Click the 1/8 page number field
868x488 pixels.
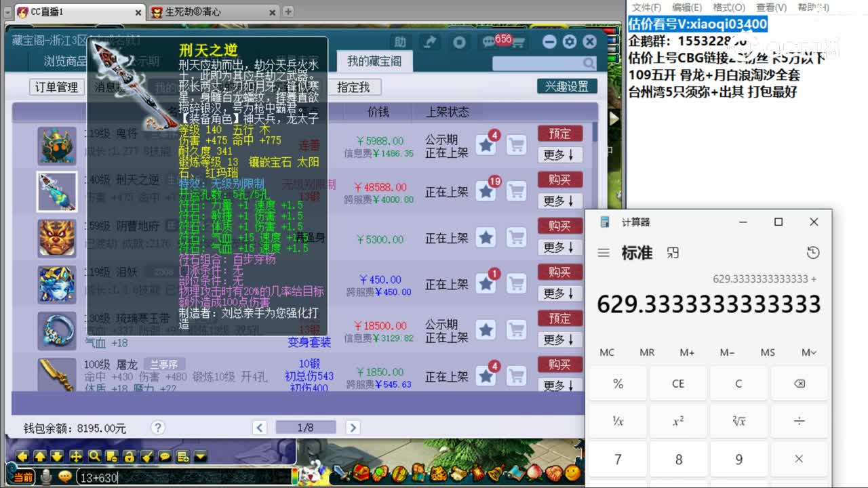[306, 428]
